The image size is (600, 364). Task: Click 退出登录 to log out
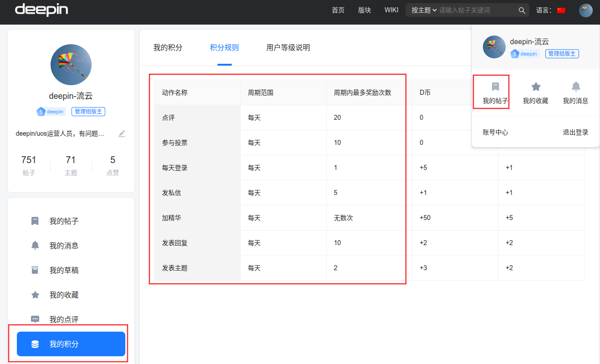click(575, 132)
